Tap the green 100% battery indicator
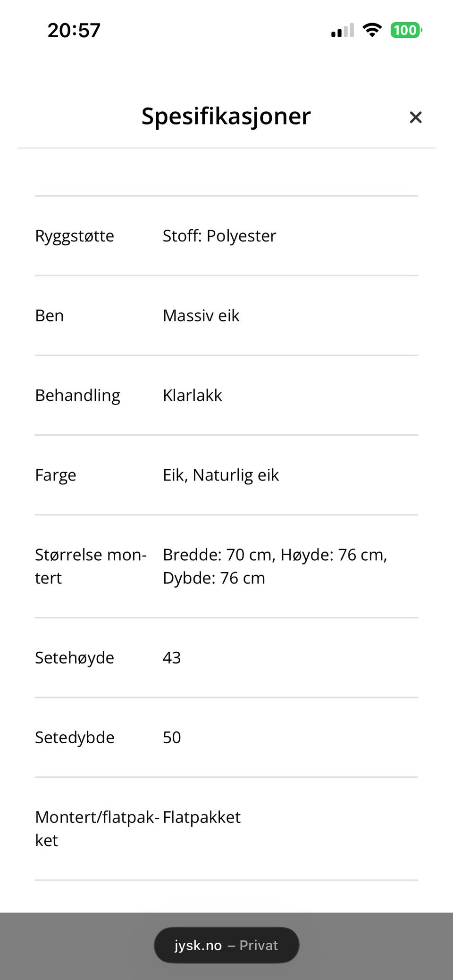The width and height of the screenshot is (453, 980). (x=405, y=30)
